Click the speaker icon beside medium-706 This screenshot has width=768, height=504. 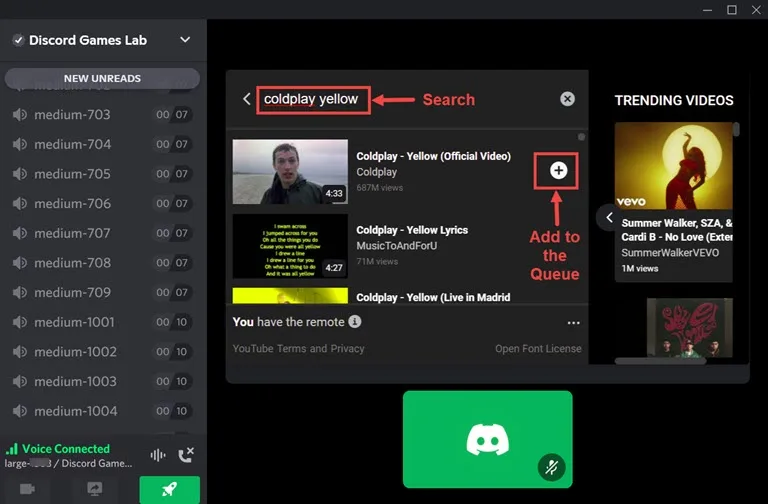click(x=20, y=204)
